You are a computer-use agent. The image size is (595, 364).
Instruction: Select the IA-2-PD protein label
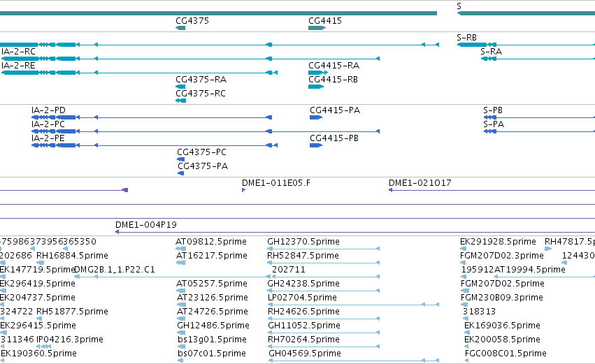pos(48,110)
